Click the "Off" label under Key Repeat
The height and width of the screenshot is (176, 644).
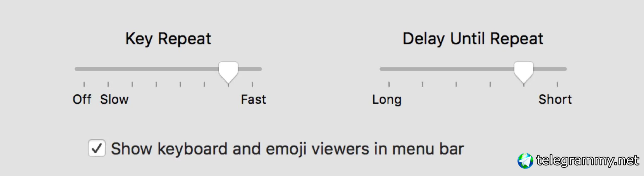[82, 99]
